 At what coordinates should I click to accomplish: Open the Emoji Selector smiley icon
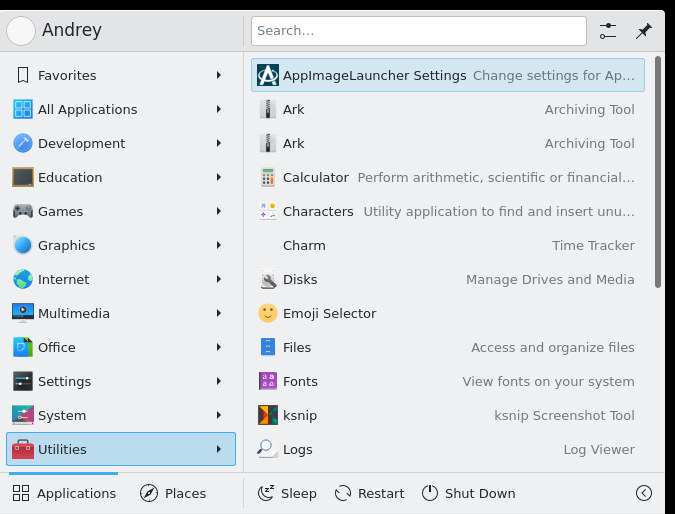coord(268,313)
